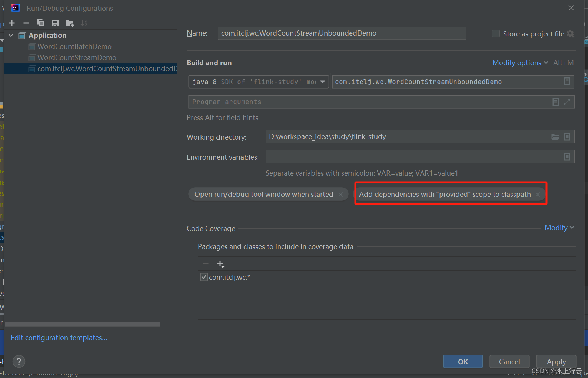Remove 'Open run/debug tool window when started' chip

pos(340,195)
